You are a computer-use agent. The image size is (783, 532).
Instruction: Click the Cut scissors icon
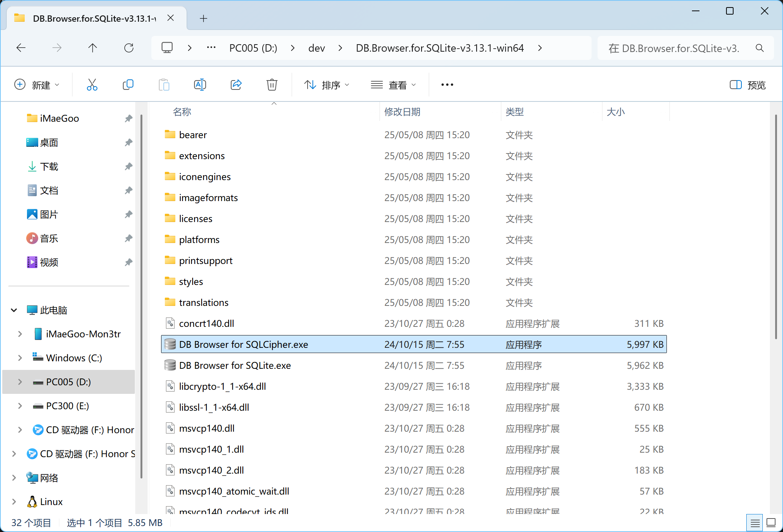click(92, 85)
